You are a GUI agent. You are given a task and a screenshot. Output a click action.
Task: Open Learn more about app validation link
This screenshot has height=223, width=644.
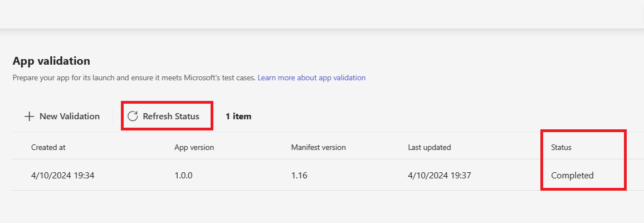311,77
